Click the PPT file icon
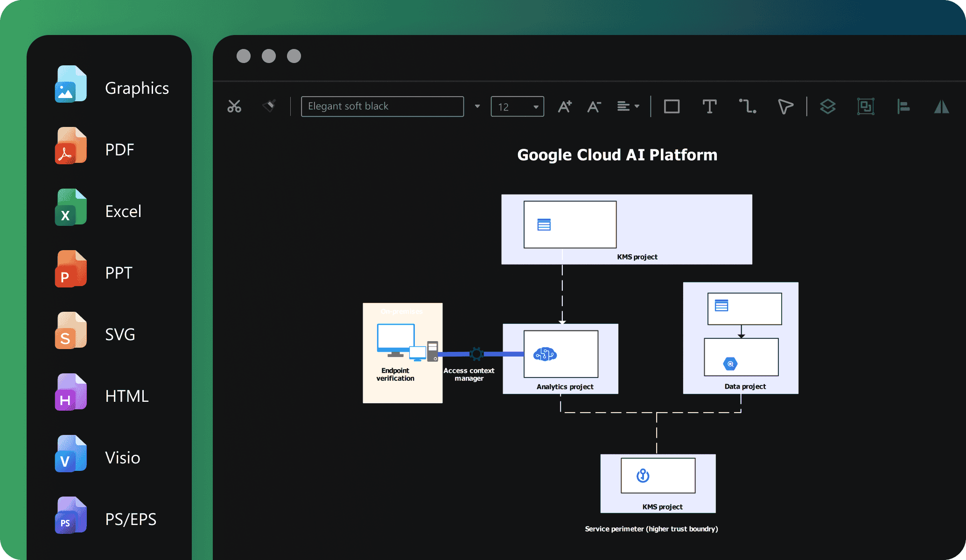Viewport: 966px width, 560px height. click(70, 269)
